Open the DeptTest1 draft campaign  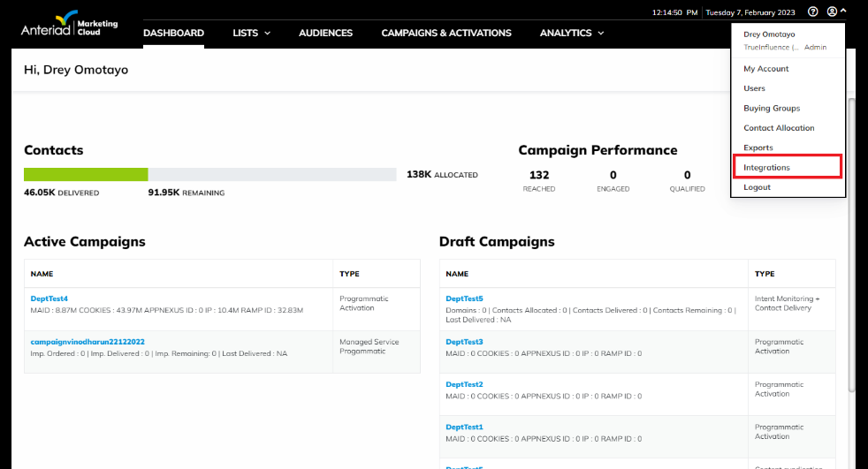coord(464,427)
